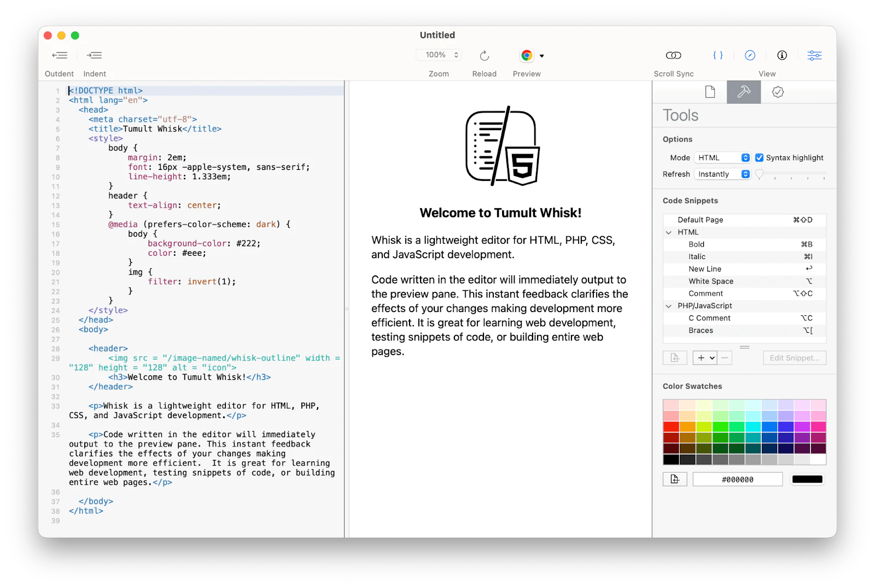
Task: Click the Chrome preview browser toggle
Action: pyautogui.click(x=527, y=55)
